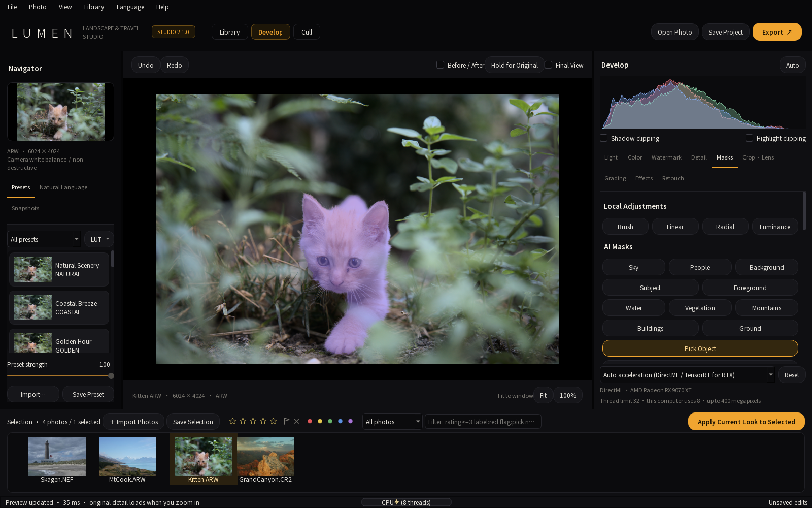Open the All photos filter dropdown

pyautogui.click(x=392, y=422)
